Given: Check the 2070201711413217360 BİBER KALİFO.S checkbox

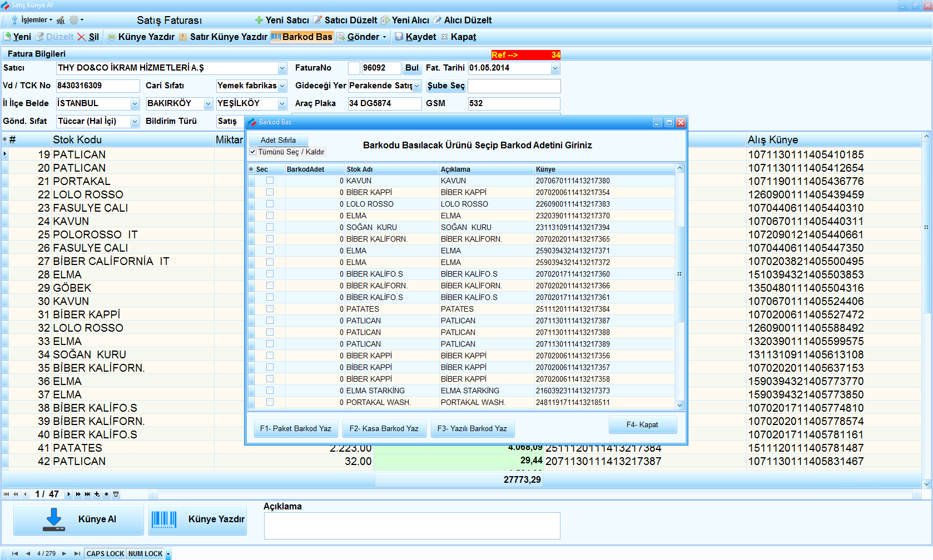Looking at the screenshot, I should 270,273.
